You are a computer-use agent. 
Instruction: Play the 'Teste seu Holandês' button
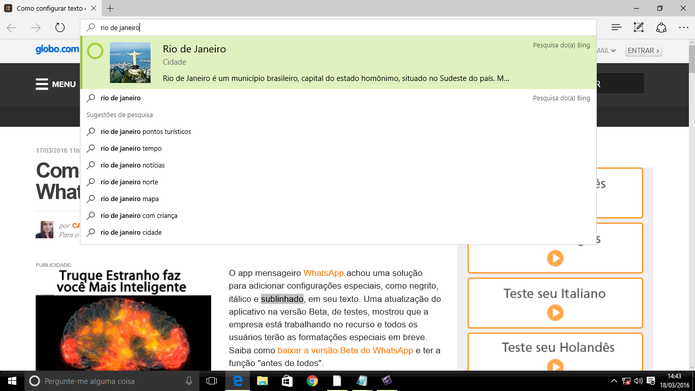click(x=555, y=366)
